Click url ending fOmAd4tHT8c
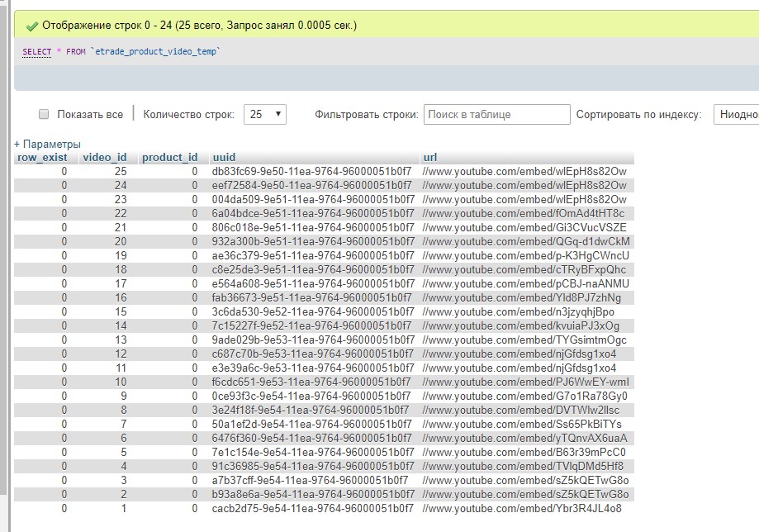 click(524, 213)
